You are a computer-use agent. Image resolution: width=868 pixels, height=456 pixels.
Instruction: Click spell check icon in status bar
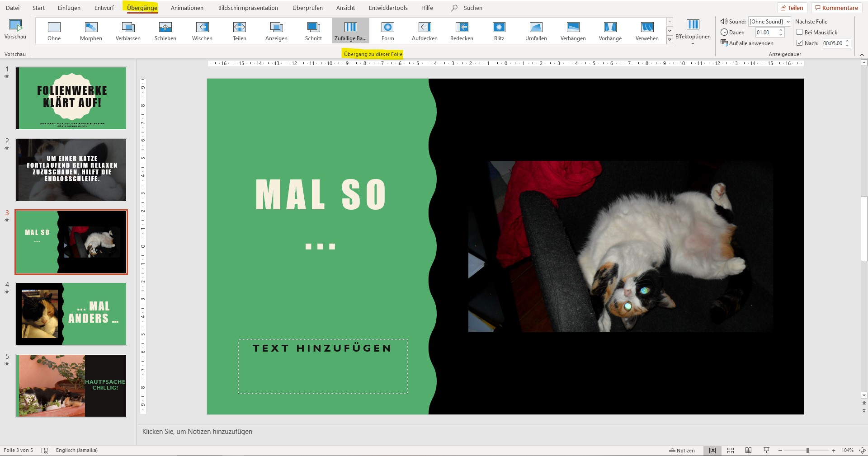point(44,451)
